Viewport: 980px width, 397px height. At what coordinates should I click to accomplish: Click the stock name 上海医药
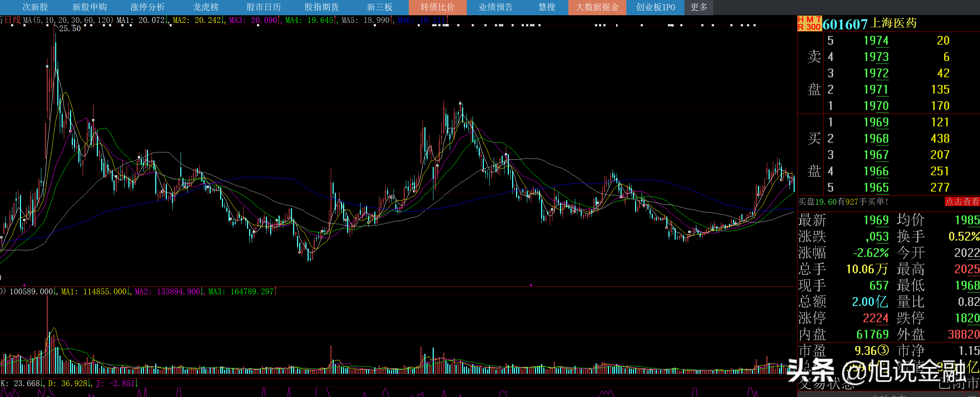point(893,23)
